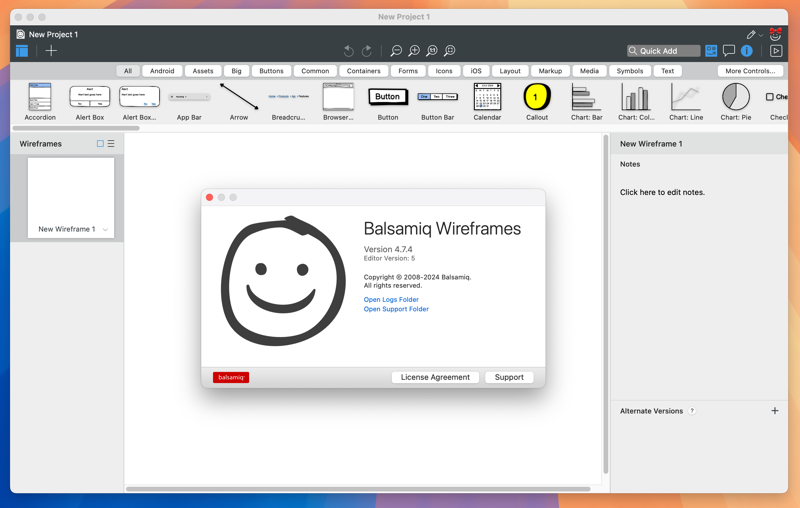
Task: Add a new wireframe with plus icon
Action: tap(51, 50)
